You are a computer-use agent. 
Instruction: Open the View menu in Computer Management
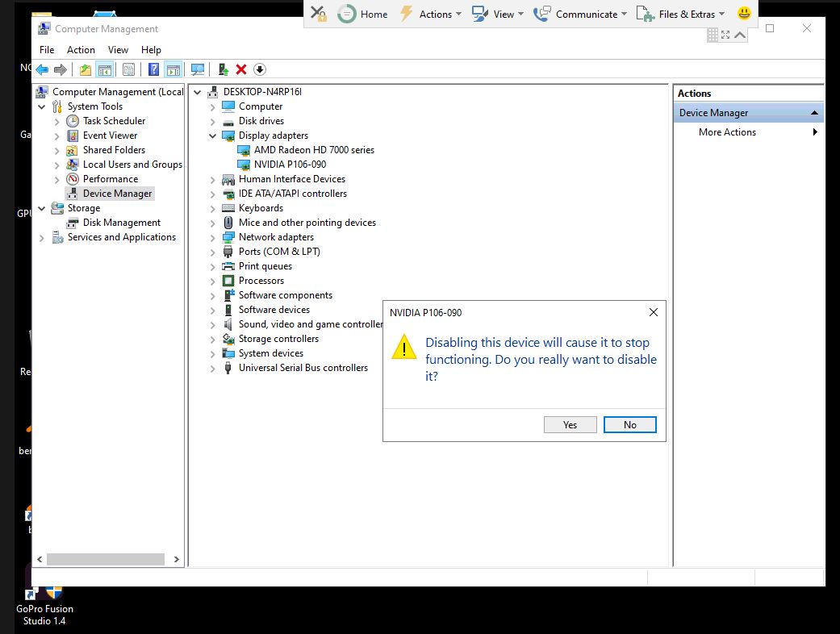tap(118, 50)
